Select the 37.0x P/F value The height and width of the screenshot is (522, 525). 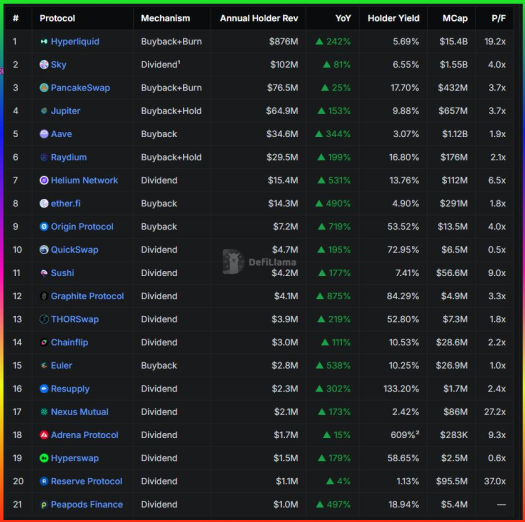coord(495,481)
